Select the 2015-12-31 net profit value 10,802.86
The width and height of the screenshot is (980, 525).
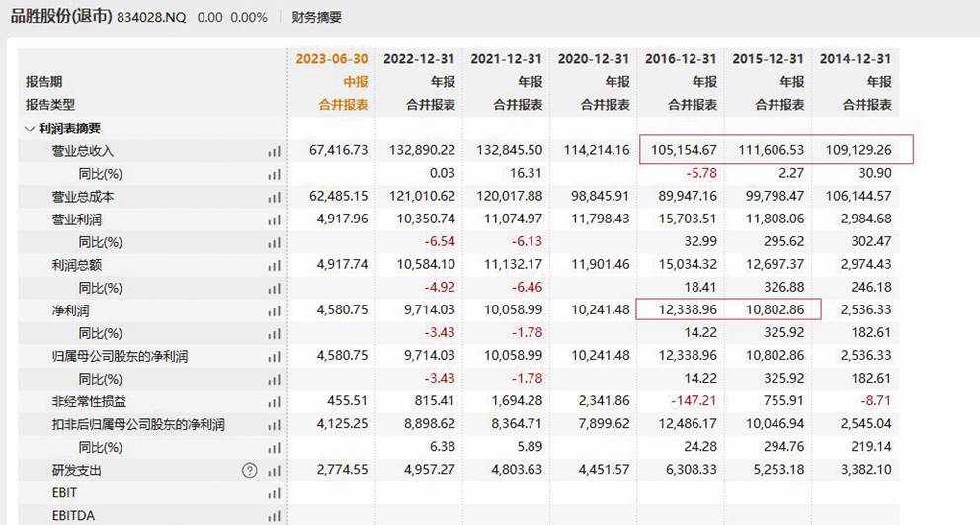(769, 310)
